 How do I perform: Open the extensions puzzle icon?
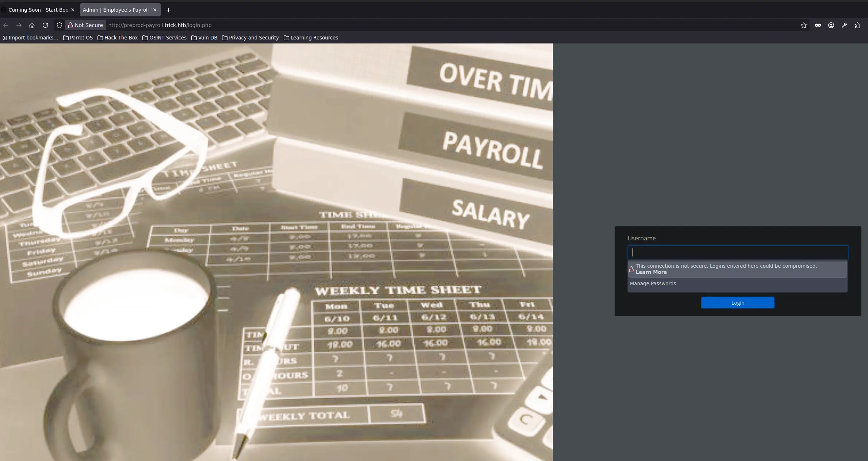(857, 25)
